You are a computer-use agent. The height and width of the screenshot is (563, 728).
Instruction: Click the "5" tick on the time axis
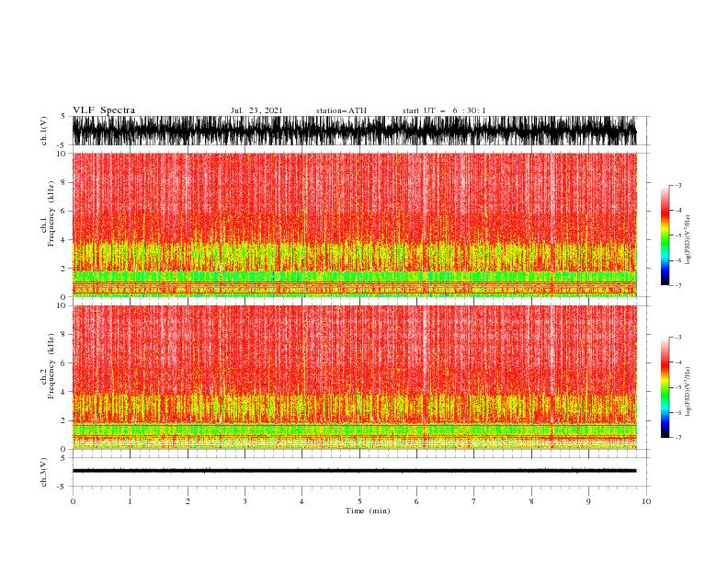[x=359, y=501]
